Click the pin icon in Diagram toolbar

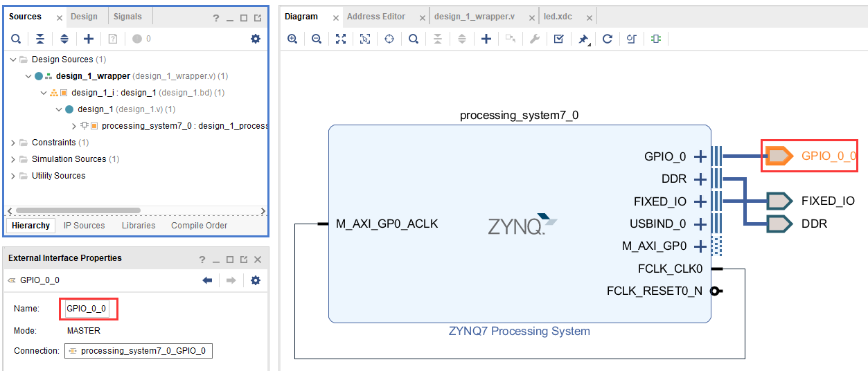pos(584,39)
